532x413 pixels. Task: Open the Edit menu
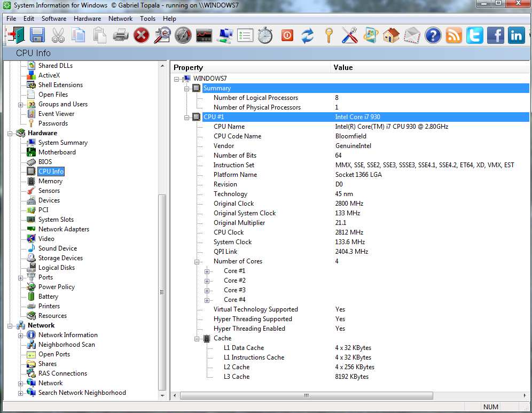click(x=29, y=19)
